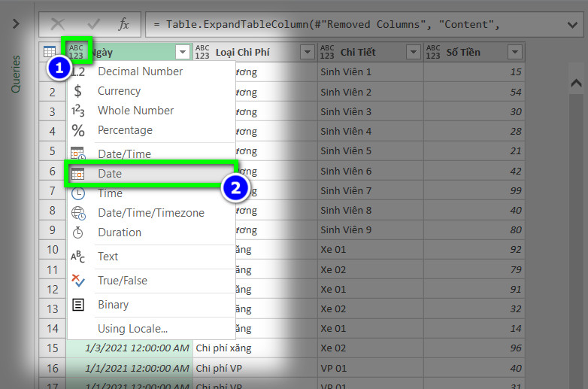
Task: Expand the formula bar with the chevron
Action: coord(572,25)
